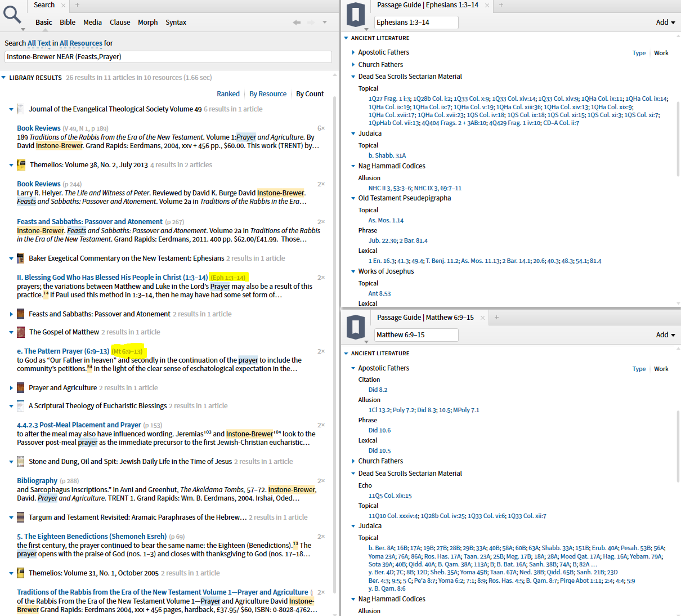Group by Work in the Ephesians guide
The image size is (681, 616).
coord(661,53)
